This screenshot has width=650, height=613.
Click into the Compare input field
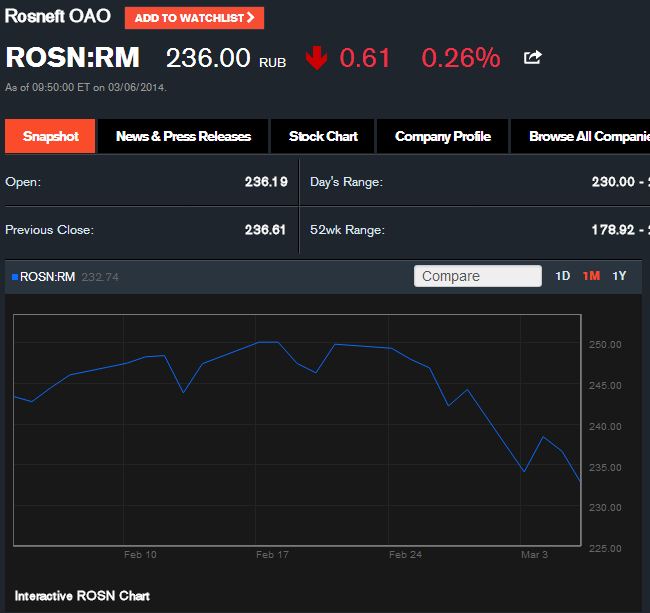pyautogui.click(x=477, y=276)
